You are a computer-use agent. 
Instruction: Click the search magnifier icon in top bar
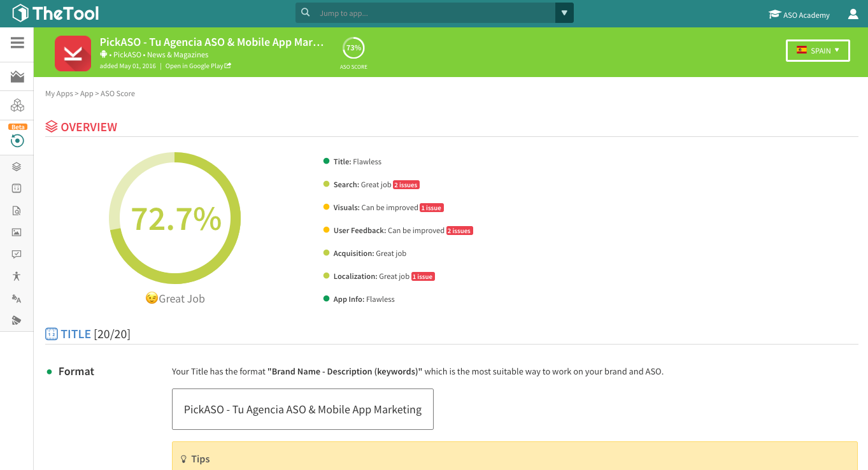(306, 13)
